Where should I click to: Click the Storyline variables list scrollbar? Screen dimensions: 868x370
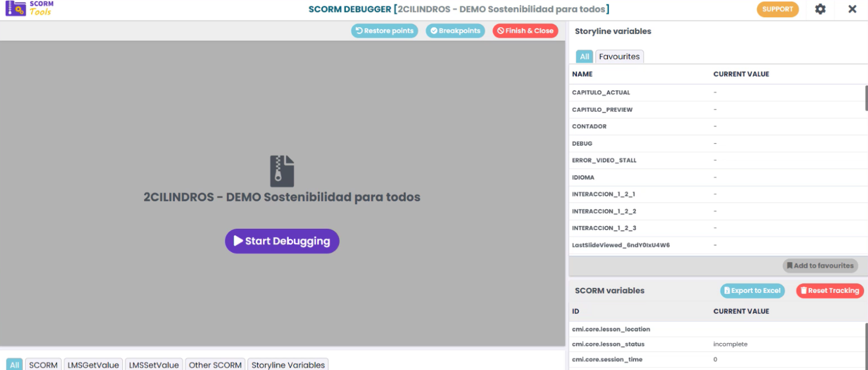click(866, 99)
